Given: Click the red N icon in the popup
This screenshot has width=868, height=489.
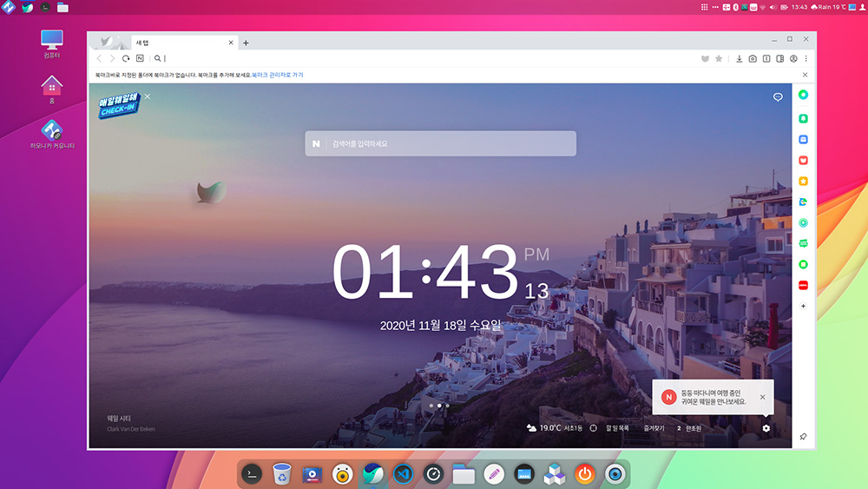Looking at the screenshot, I should tap(668, 397).
